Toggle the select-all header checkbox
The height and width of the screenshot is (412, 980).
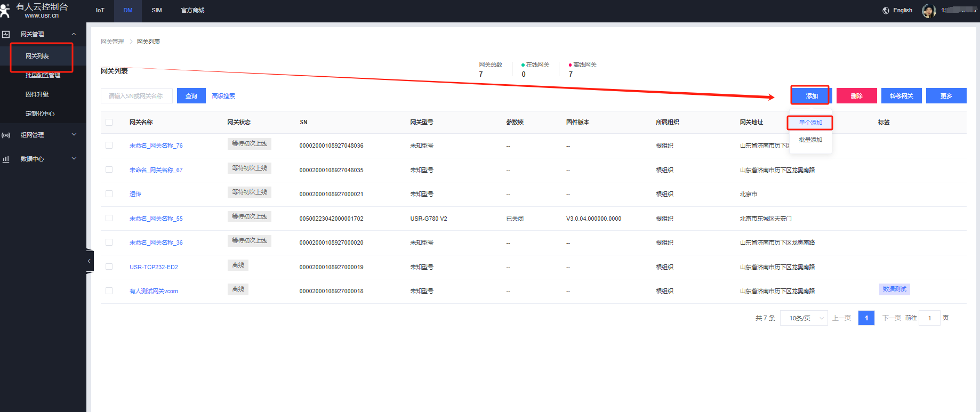coord(109,123)
